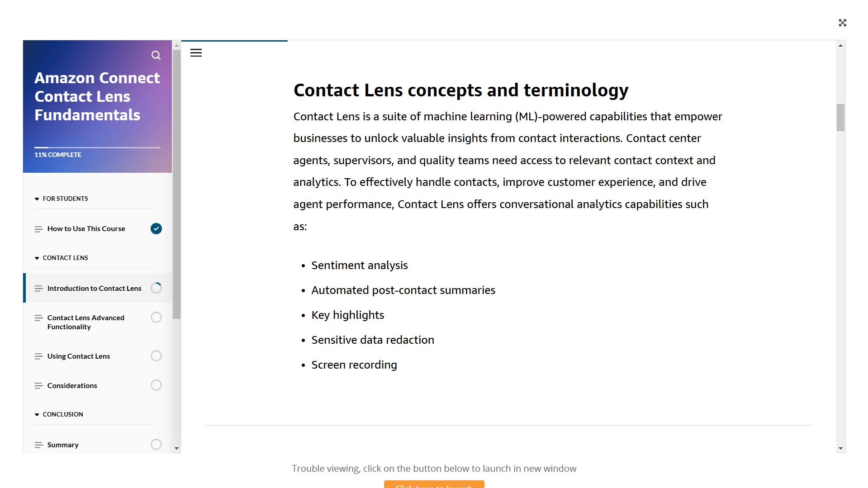The width and height of the screenshot is (868, 488).
Task: Collapse the CONCLUSION section
Action: 37,415
